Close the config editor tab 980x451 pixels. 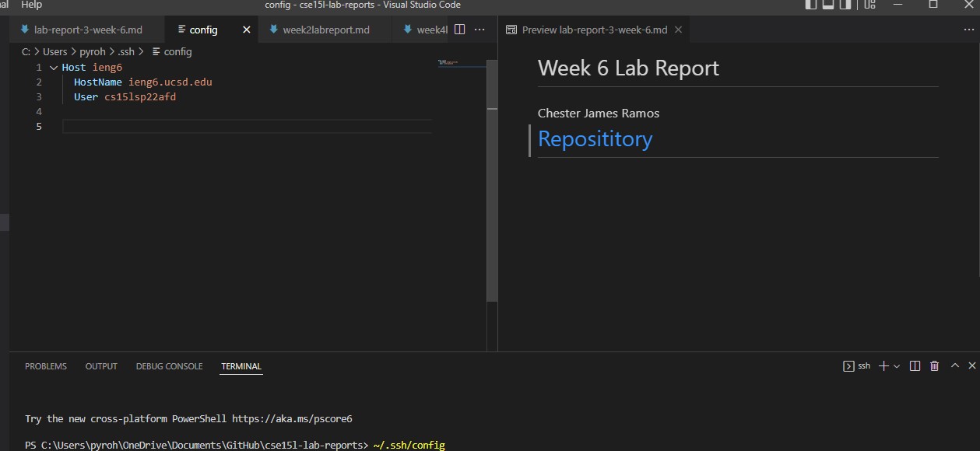[247, 30]
